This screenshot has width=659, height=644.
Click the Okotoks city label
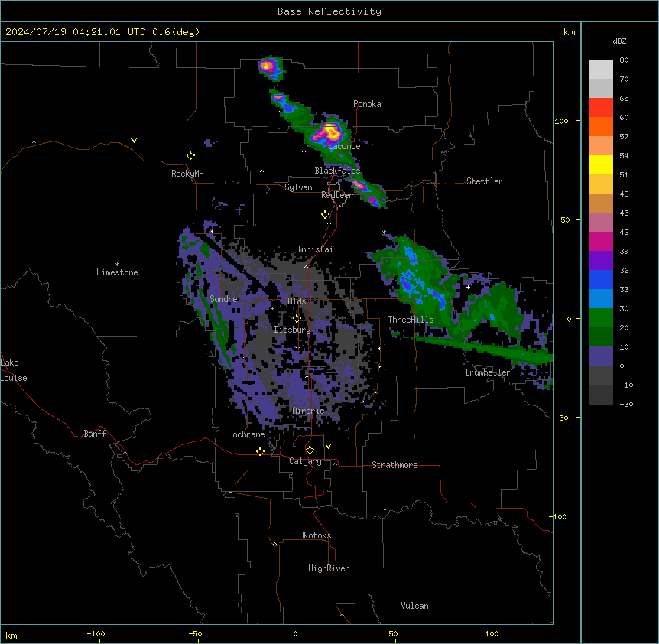tap(315, 535)
